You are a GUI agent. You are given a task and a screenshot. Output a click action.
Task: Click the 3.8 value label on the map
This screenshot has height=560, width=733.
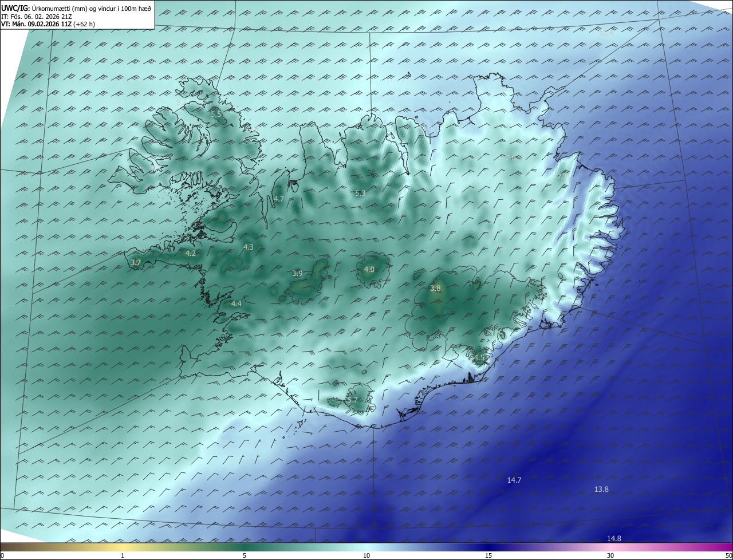435,289
